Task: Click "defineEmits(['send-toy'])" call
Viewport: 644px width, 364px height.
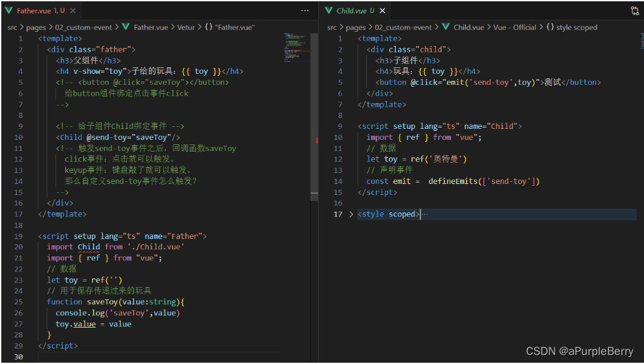Action: pyautogui.click(x=484, y=181)
